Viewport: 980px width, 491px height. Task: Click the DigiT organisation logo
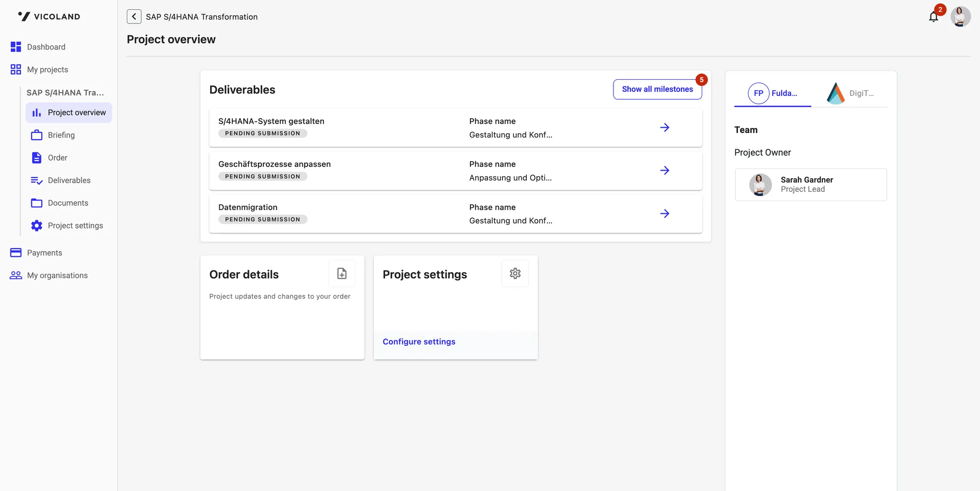(835, 93)
